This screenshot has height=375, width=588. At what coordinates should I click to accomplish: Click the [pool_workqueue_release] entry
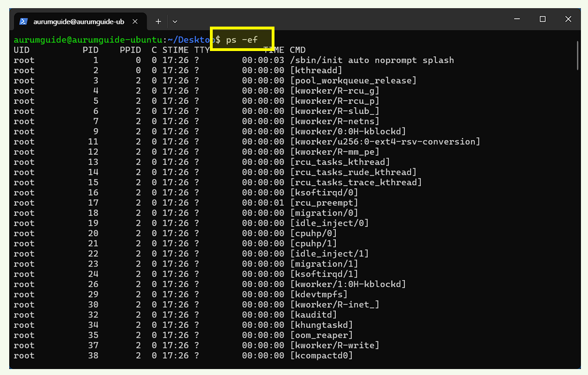click(x=353, y=80)
